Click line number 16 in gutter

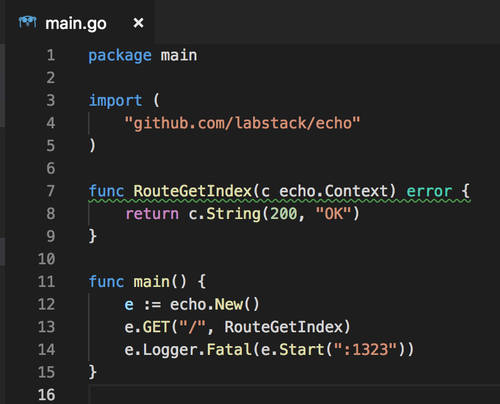click(46, 395)
